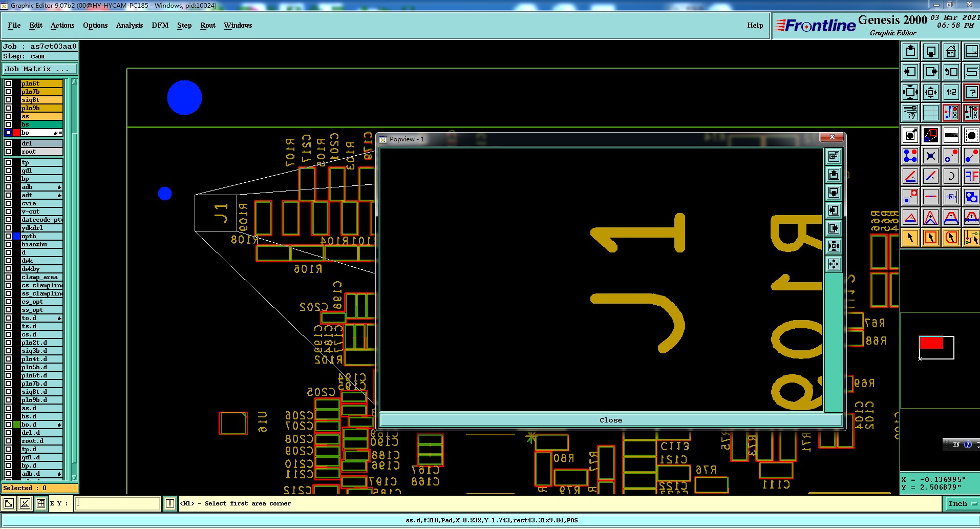Click the horizontal red-blue line icon
980x529 pixels.
[931, 197]
